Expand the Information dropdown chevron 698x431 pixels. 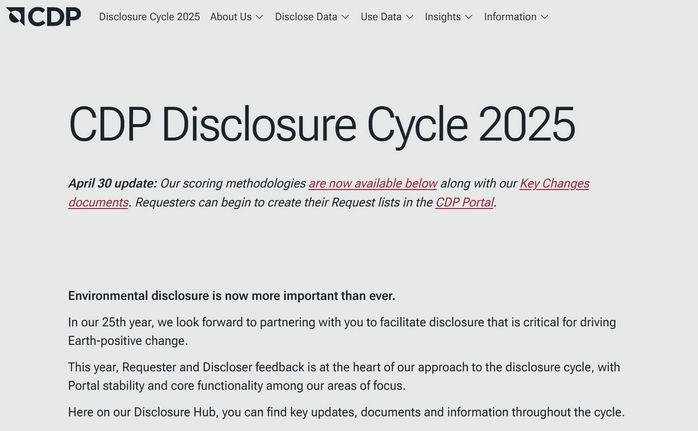pyautogui.click(x=545, y=17)
